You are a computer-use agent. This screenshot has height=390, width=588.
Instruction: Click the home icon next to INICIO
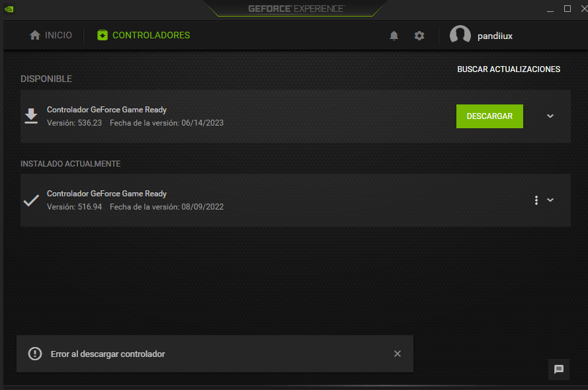point(35,35)
